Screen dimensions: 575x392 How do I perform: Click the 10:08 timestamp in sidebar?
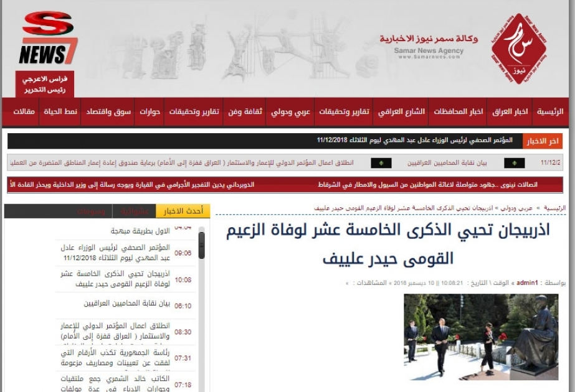183,280
